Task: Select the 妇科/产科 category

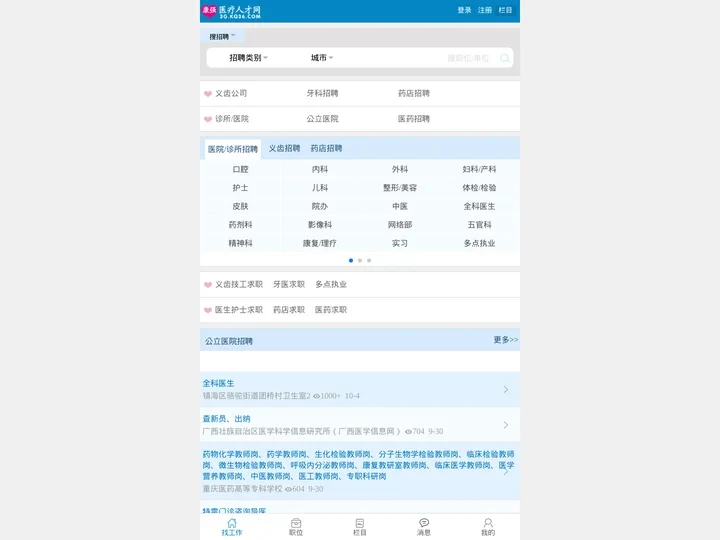Action: tap(479, 169)
